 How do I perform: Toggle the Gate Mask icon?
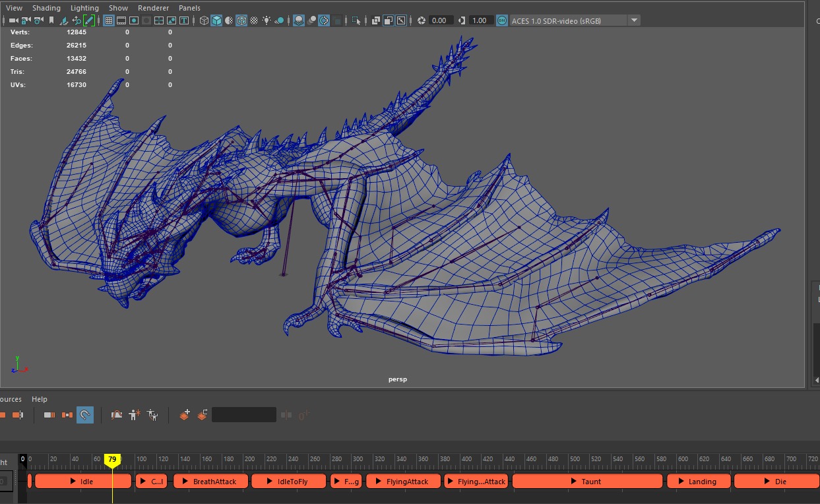[x=146, y=20]
